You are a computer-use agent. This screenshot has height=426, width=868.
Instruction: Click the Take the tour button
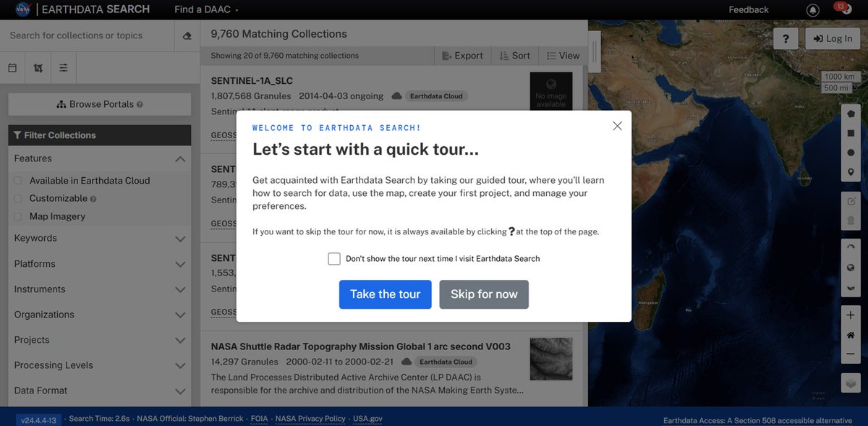385,294
